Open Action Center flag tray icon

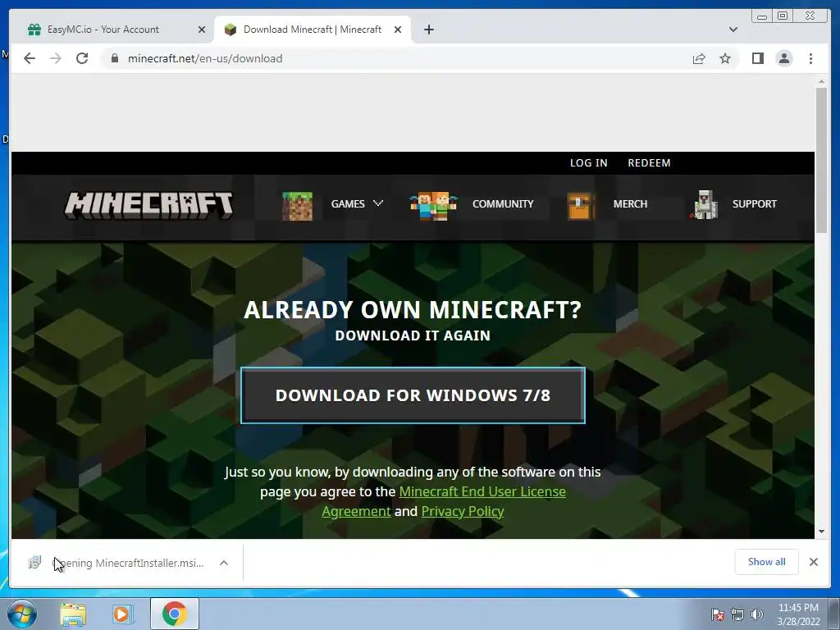tap(717, 614)
